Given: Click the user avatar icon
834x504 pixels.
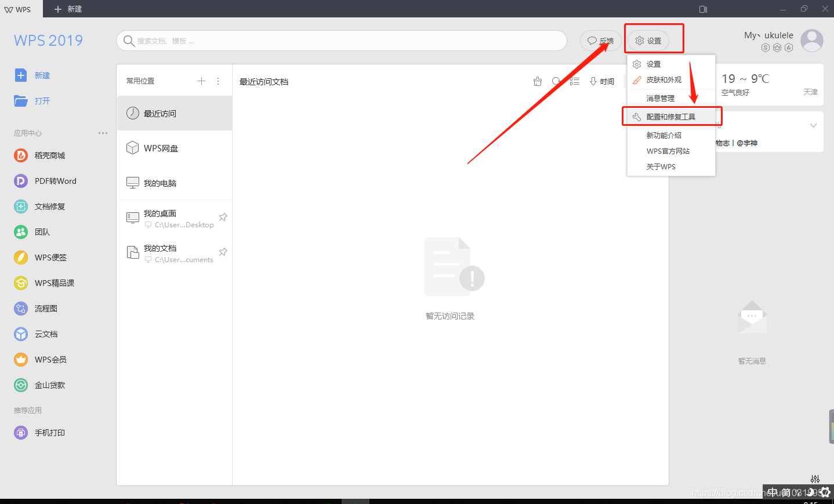Looking at the screenshot, I should [x=812, y=41].
